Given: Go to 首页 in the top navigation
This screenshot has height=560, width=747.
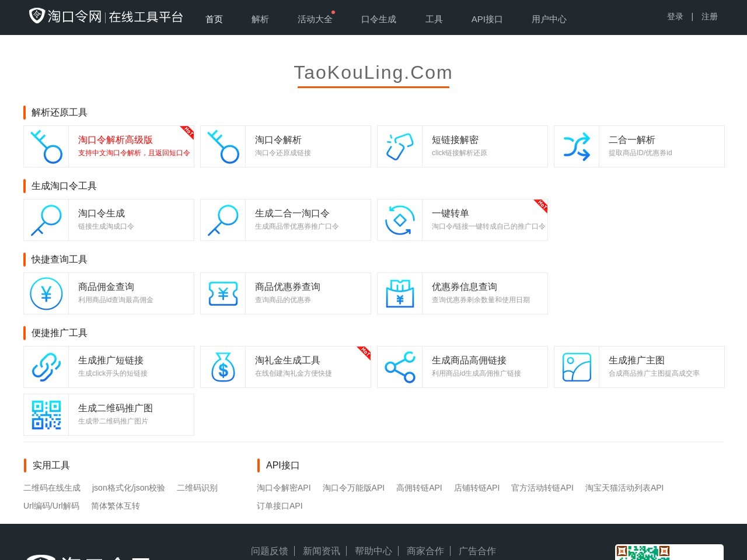Looking at the screenshot, I should click(214, 19).
